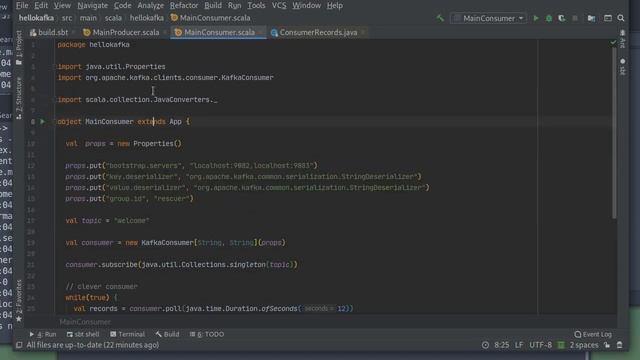Click the clock icon in the status bar

pyautogui.click(x=485, y=345)
